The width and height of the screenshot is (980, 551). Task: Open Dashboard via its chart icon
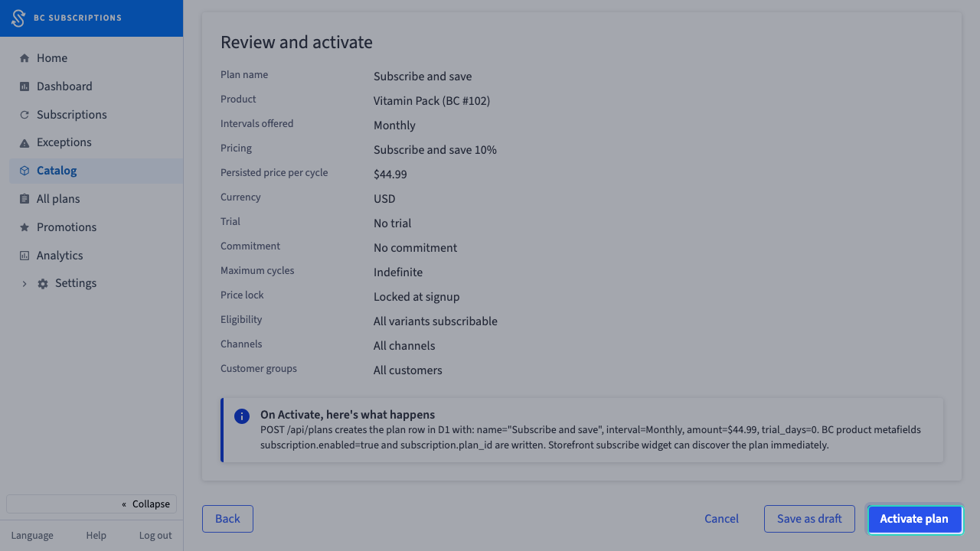pos(24,86)
